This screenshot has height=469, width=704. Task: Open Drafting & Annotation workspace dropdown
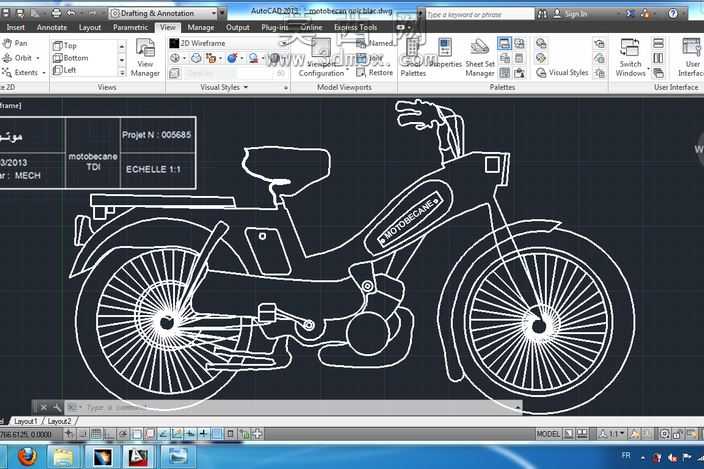pos(163,13)
